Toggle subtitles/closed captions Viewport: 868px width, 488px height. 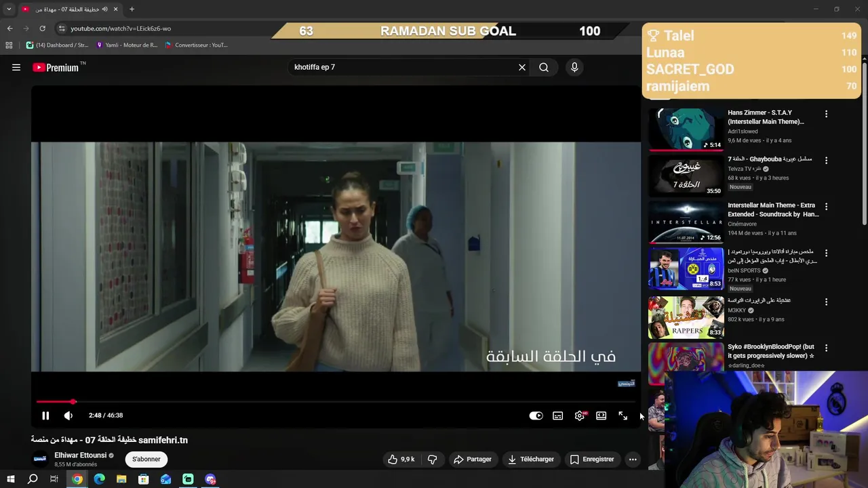(x=558, y=415)
